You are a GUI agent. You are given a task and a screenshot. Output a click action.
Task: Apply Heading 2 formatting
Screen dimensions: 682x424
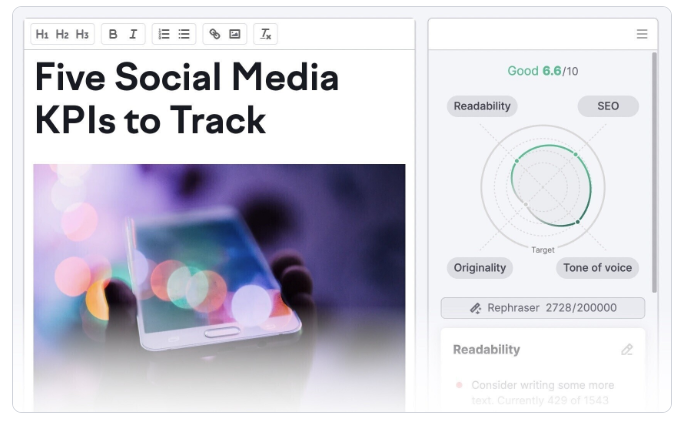[x=62, y=34]
